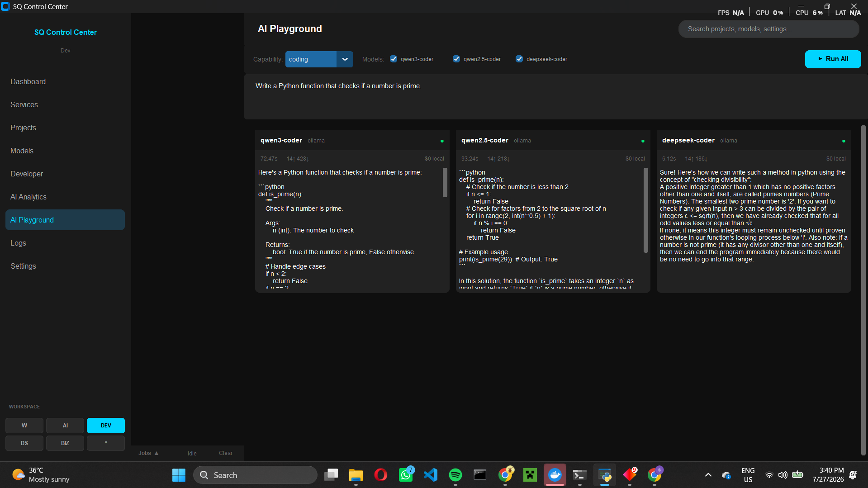Open WhatsApp from the taskbar
868x488 pixels.
[406, 475]
